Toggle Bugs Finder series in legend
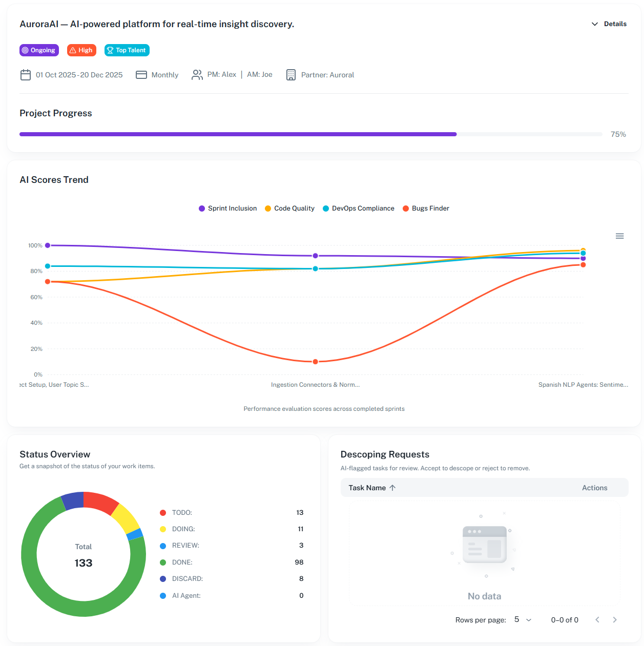The width and height of the screenshot is (644, 646). [426, 209]
